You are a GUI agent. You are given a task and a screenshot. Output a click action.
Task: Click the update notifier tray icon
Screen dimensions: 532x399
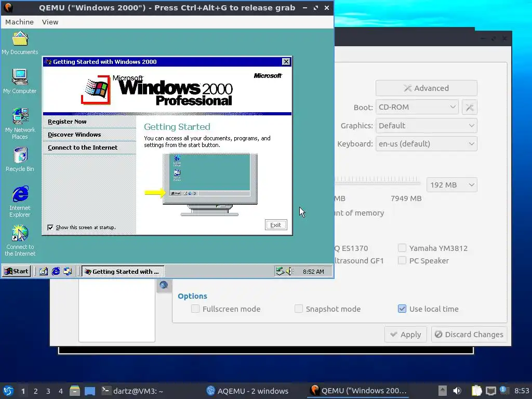point(503,390)
